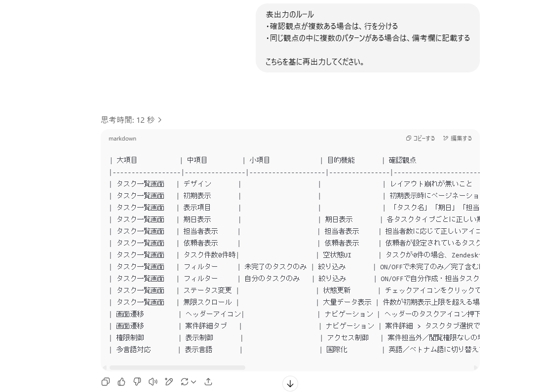Click the 多言語対応 cell
The image size is (540, 392).
point(133,350)
